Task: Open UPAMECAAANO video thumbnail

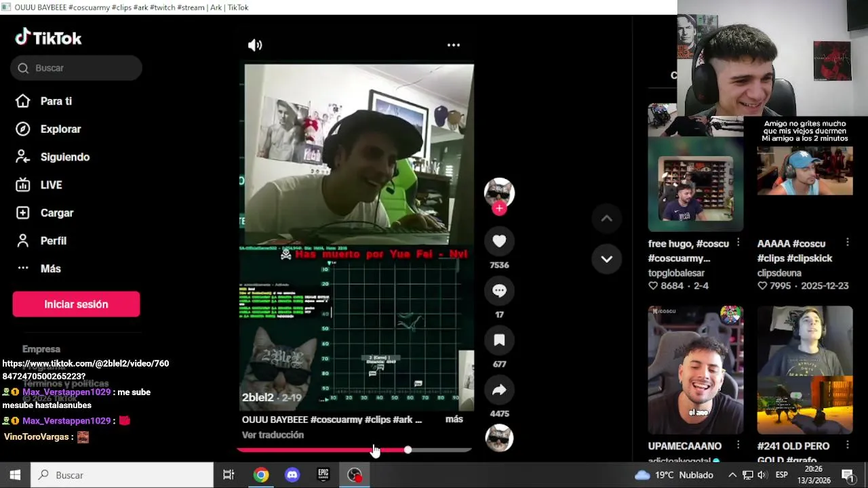Action: coord(695,369)
